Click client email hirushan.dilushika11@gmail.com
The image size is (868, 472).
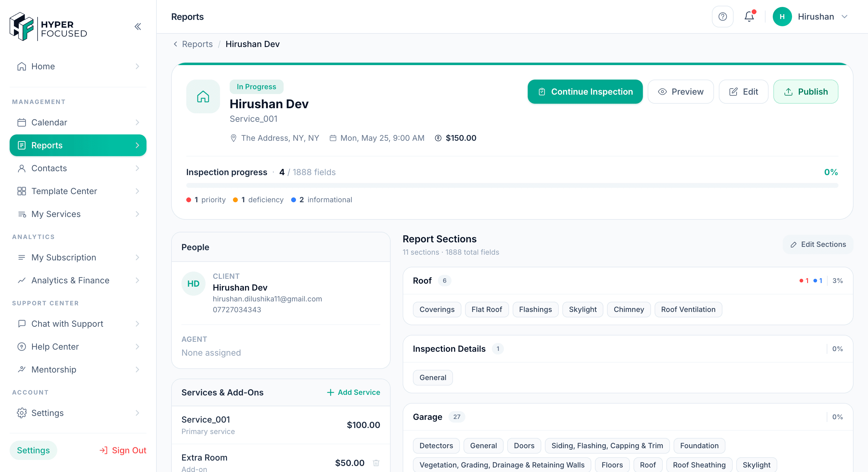[x=267, y=299]
